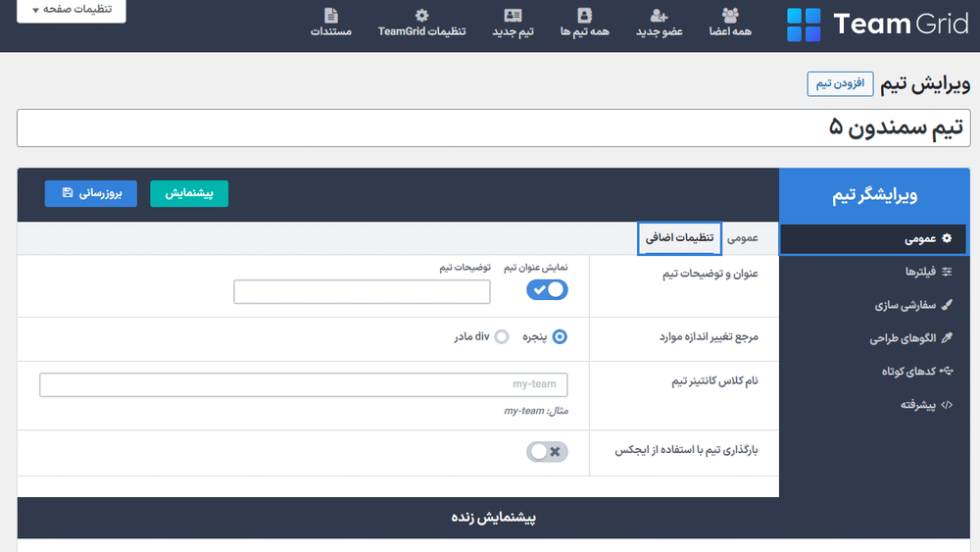Click عضو جدید add member icon
The height and width of the screenshot is (552, 980).
tap(659, 16)
